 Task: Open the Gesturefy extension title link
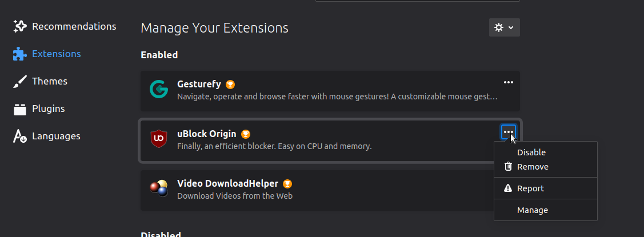[x=199, y=84]
